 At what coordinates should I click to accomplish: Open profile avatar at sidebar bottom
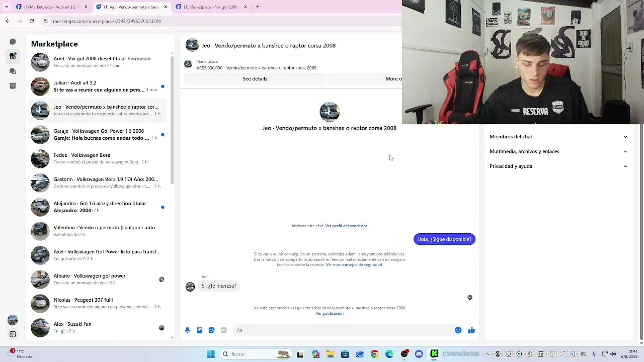pyautogui.click(x=13, y=320)
